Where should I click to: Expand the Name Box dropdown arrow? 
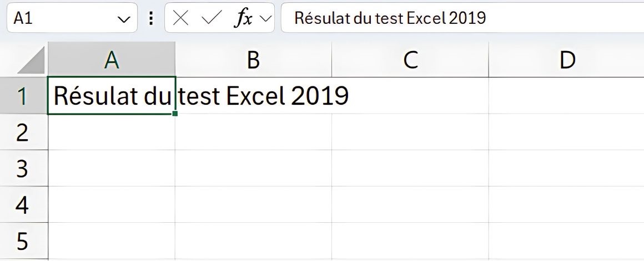[123, 19]
